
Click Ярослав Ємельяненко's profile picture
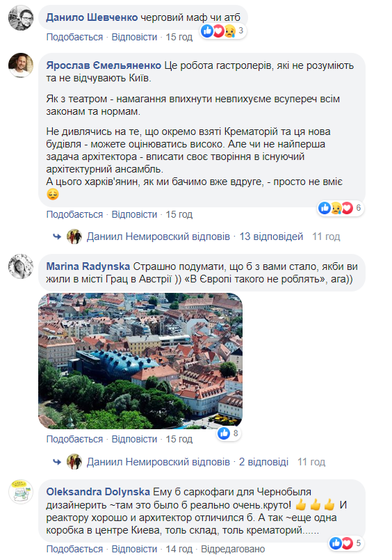coord(21,65)
